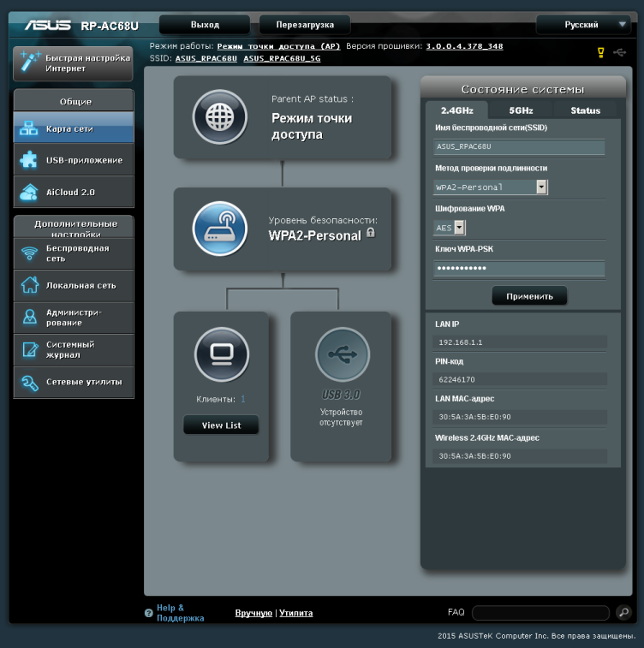644x648 pixels.
Task: Open the Беспроводная сеть menu item
Action: tap(74, 253)
